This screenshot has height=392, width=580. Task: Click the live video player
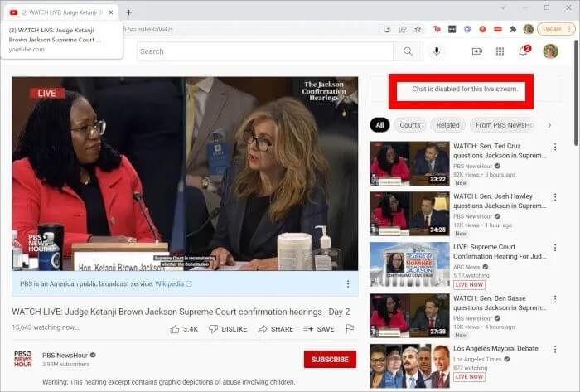185,174
